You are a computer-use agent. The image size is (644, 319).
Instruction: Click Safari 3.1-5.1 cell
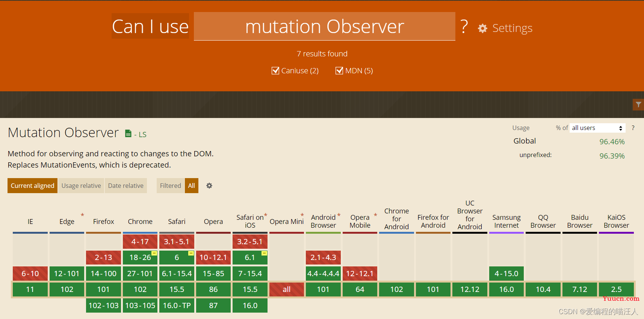pyautogui.click(x=177, y=242)
